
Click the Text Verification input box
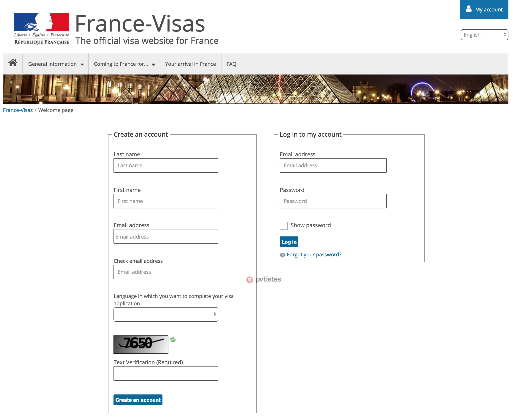[x=166, y=373]
